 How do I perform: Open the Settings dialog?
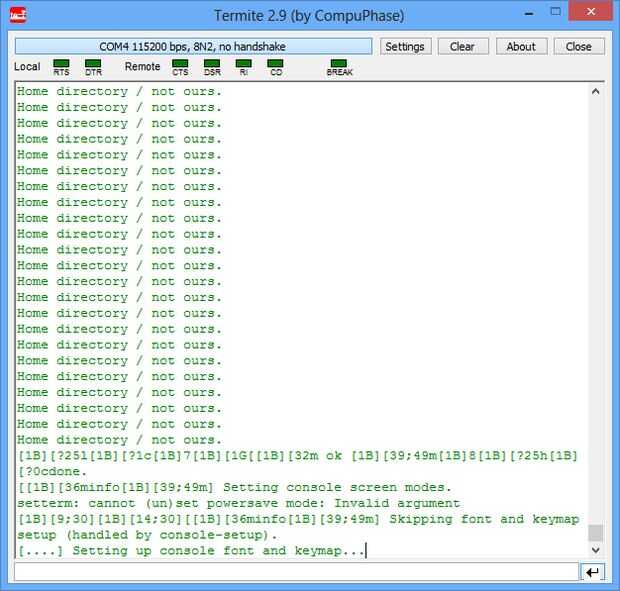point(405,47)
